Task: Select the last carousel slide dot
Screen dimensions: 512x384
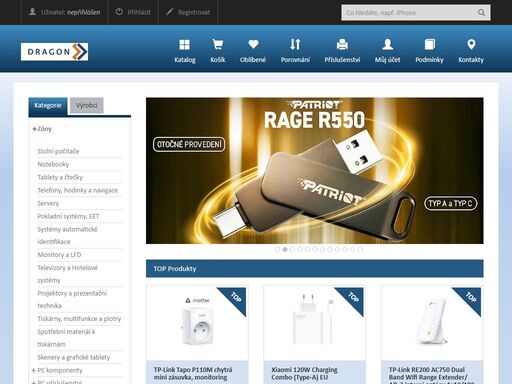Action: [360, 249]
